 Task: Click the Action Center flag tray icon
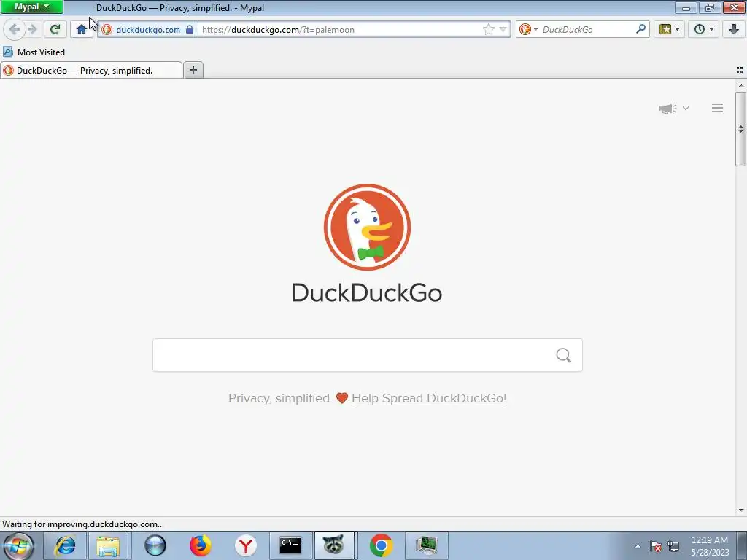pyautogui.click(x=656, y=546)
